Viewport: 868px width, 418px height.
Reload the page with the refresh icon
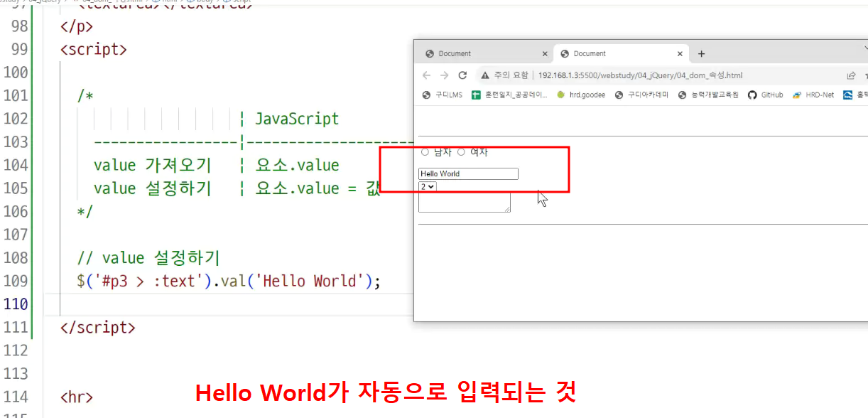click(462, 75)
